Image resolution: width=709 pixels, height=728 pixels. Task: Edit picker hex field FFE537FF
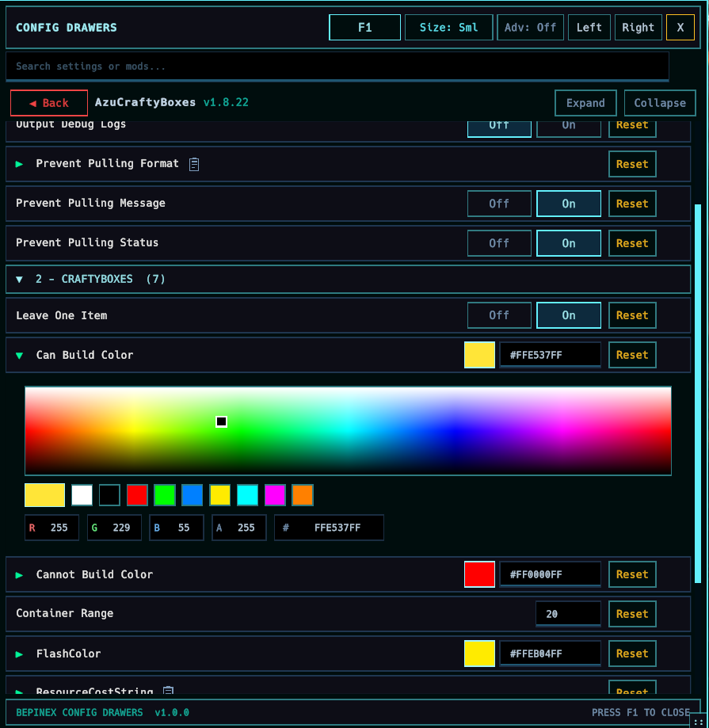(330, 528)
